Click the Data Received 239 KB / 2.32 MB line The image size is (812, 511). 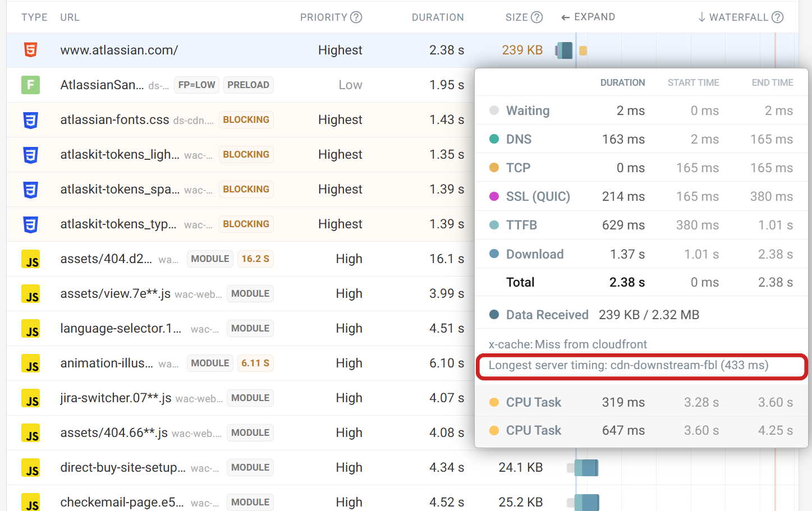click(594, 315)
